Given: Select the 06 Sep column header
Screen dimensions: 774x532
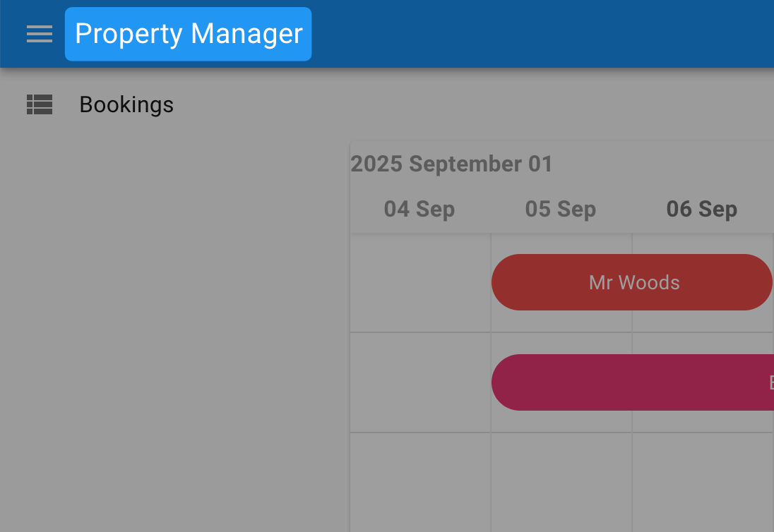Looking at the screenshot, I should (702, 209).
